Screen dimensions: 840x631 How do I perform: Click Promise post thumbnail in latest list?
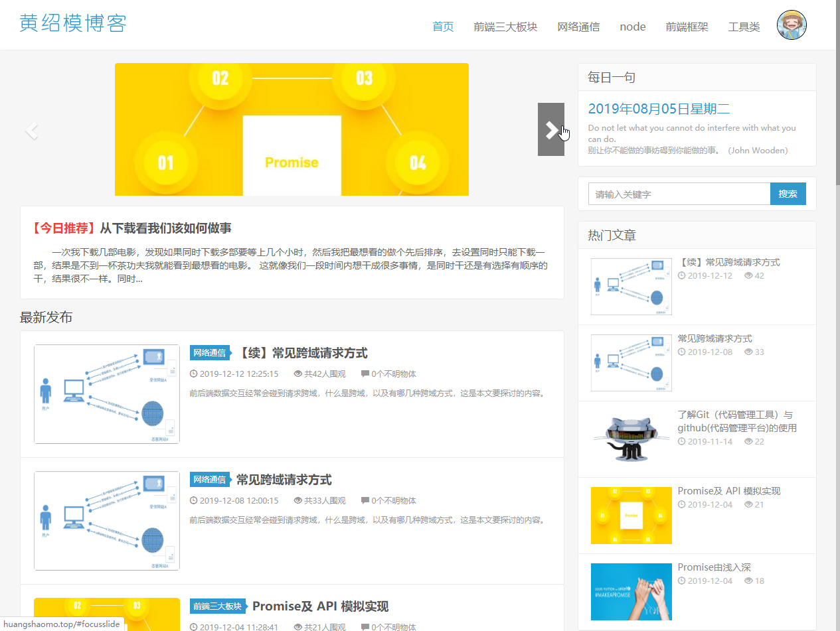(x=107, y=614)
